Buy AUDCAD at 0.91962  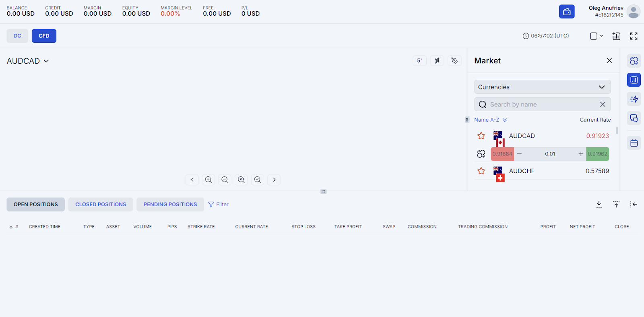(x=597, y=154)
